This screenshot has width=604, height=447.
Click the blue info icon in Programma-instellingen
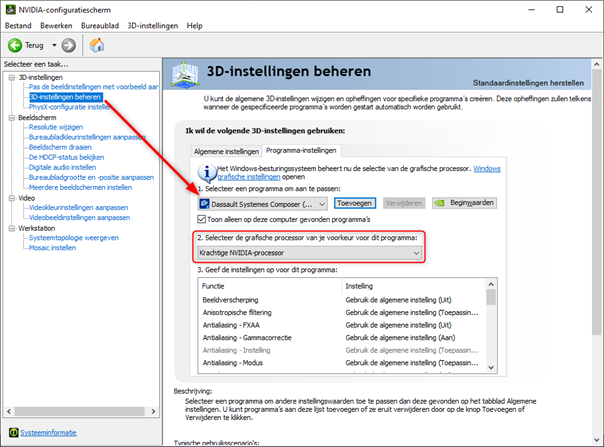pyautogui.click(x=207, y=173)
